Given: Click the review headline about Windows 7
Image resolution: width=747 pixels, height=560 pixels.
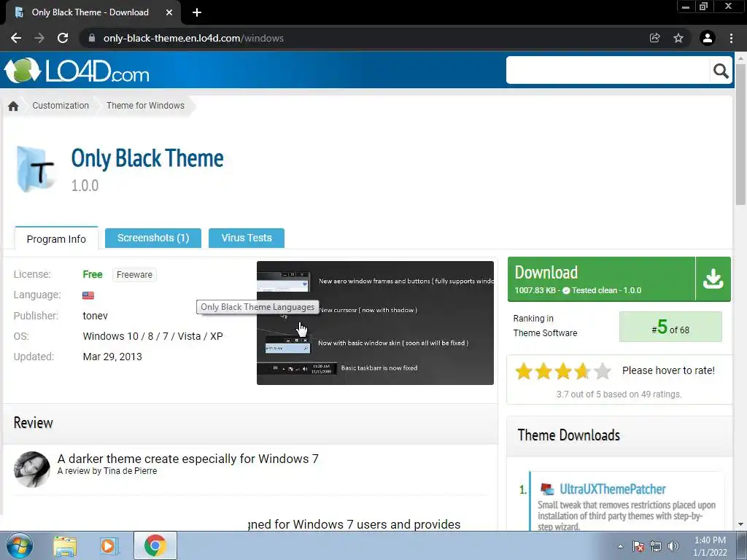Looking at the screenshot, I should click(187, 459).
